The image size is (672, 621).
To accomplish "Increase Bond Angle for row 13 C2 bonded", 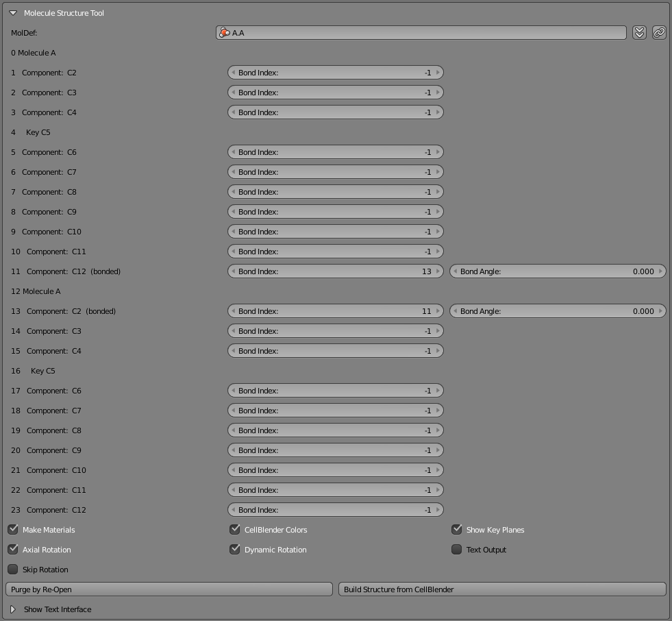I will coord(660,311).
